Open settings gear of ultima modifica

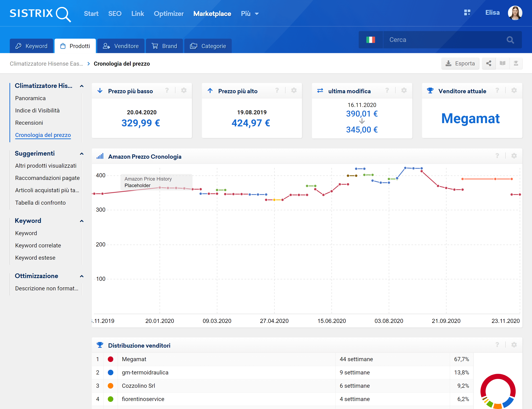tap(404, 91)
